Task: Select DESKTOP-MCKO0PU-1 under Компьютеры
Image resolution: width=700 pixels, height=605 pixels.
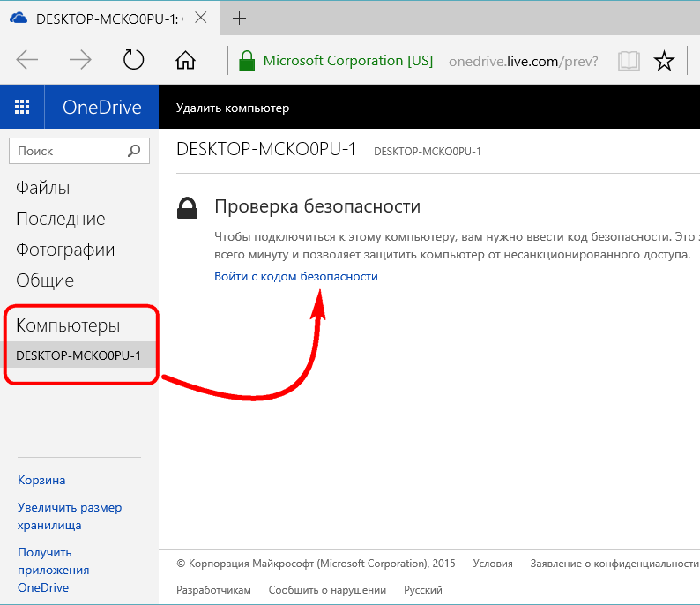Action: point(78,355)
